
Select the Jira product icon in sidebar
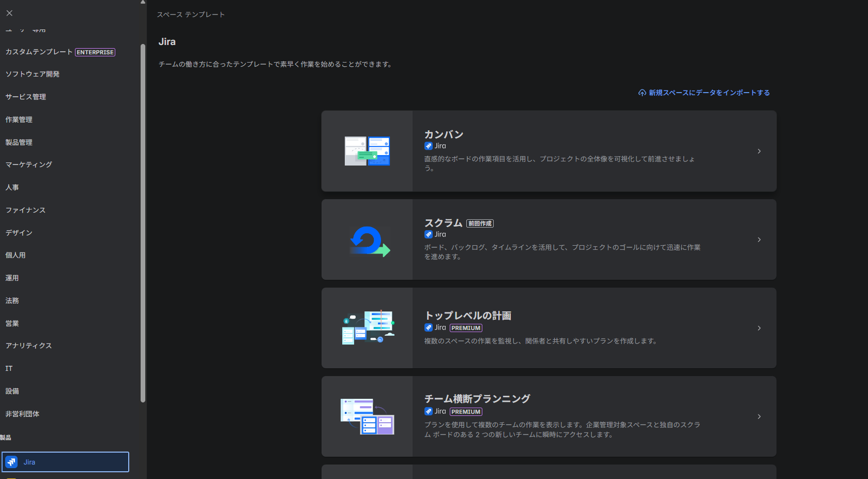(x=11, y=462)
